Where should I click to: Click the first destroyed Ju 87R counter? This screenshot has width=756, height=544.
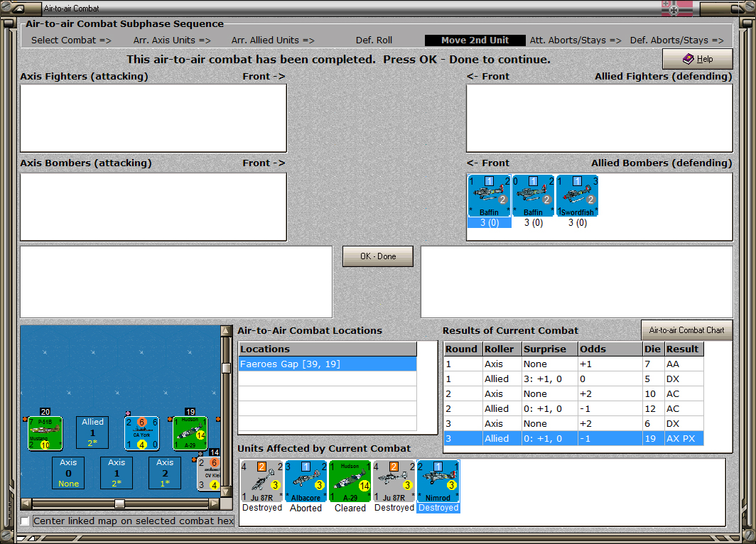261,482
